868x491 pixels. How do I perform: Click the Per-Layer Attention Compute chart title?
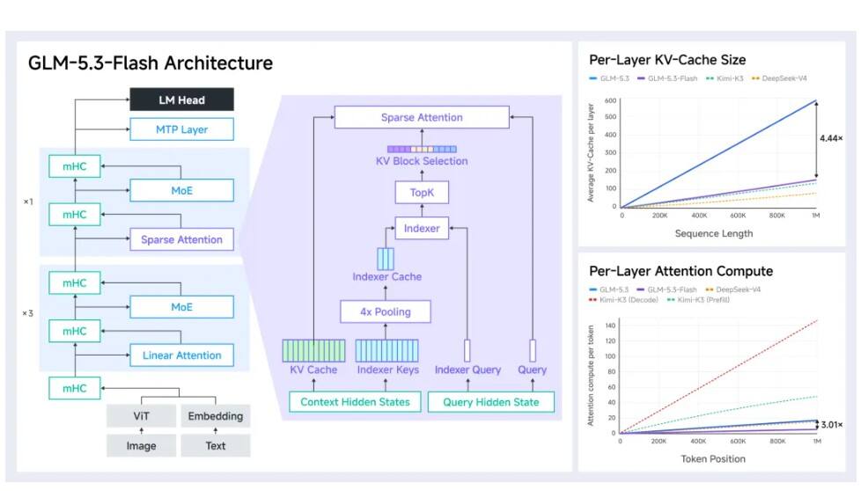tap(680, 271)
